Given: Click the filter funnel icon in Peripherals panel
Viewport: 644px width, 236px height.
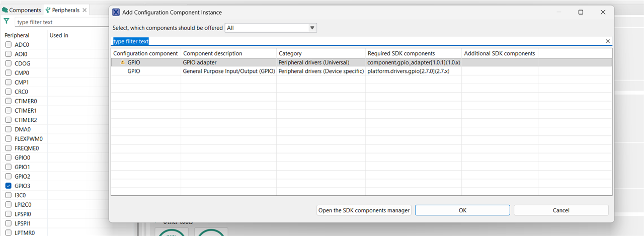Looking at the screenshot, I should (x=6, y=22).
